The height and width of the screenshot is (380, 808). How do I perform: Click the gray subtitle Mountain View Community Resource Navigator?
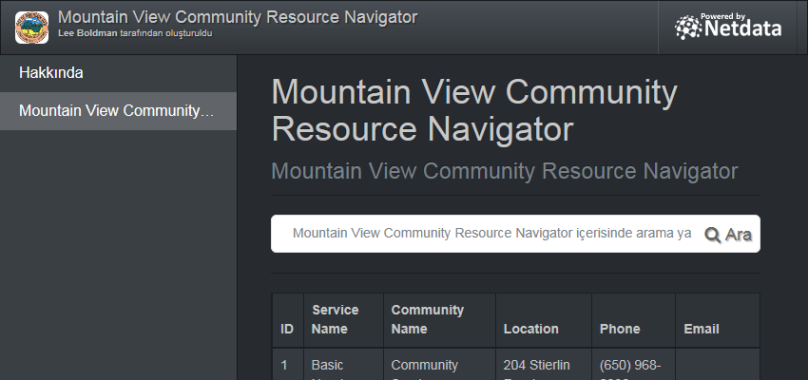click(504, 171)
